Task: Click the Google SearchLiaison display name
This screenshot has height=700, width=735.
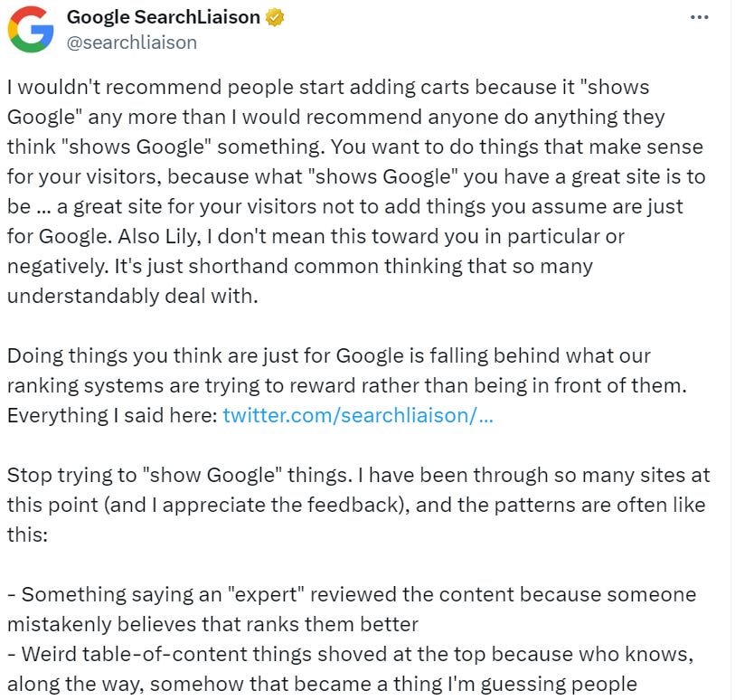Action: click(x=163, y=17)
